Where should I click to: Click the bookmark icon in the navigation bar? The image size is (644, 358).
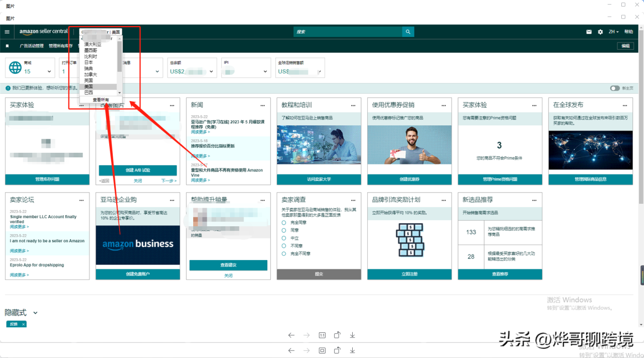tap(7, 46)
